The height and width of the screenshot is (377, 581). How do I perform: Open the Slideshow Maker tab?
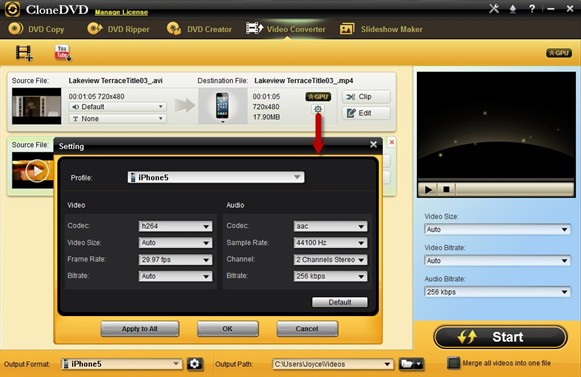point(381,29)
